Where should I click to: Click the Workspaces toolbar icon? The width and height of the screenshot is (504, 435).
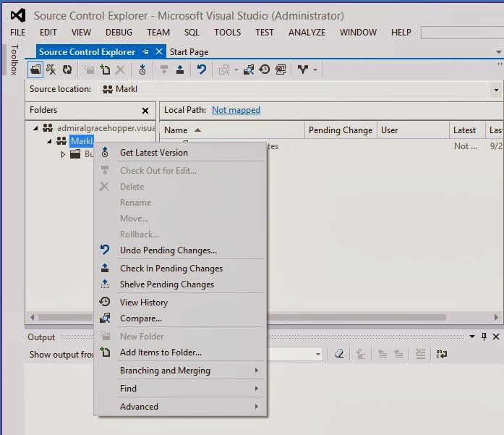tap(281, 69)
